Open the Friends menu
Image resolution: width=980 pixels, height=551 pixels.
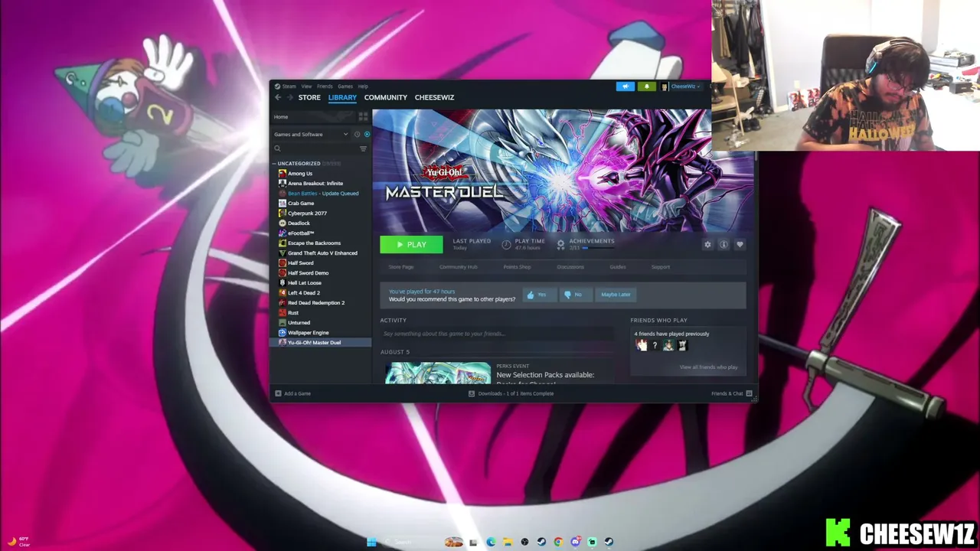[x=325, y=86]
